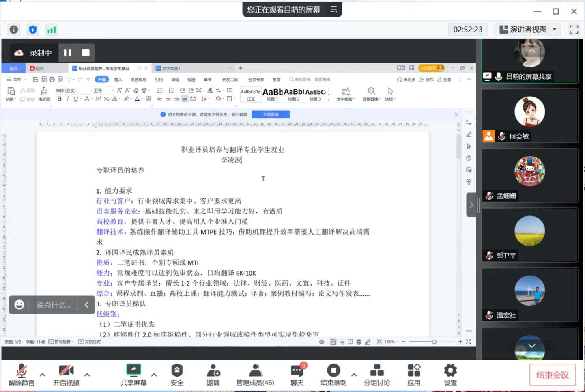Unmute the microphone (解除静音)
585x392 pixels.
point(22,375)
